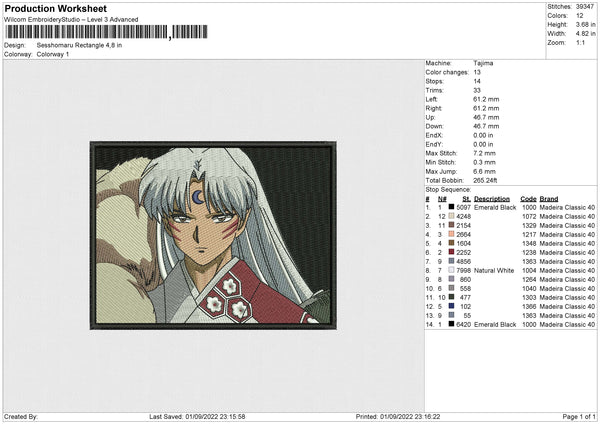Image resolution: width=600 pixels, height=424 pixels.
Task: Click the St. column header
Action: click(465, 198)
